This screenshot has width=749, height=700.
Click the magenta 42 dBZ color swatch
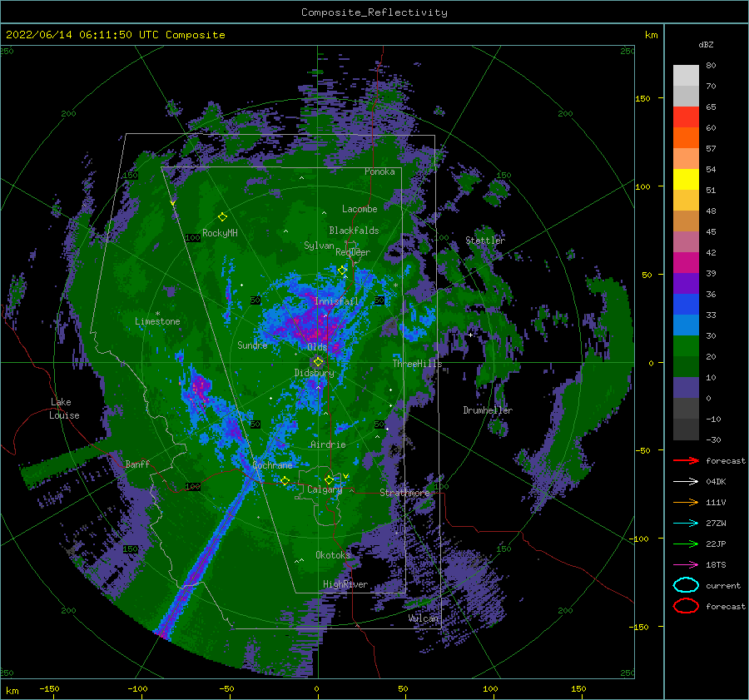click(686, 262)
